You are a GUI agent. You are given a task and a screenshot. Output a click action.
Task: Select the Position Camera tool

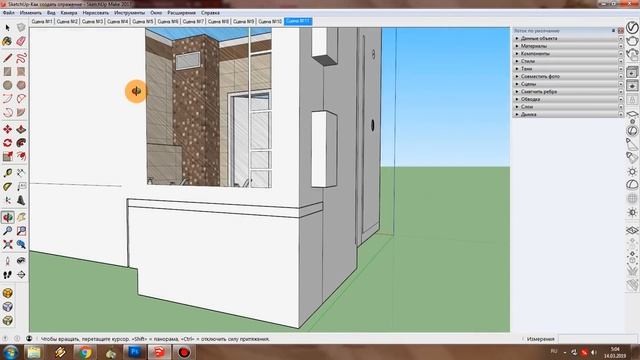(x=7, y=261)
